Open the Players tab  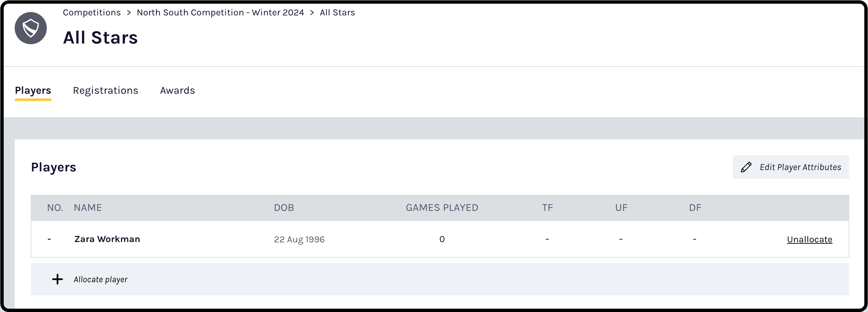33,90
